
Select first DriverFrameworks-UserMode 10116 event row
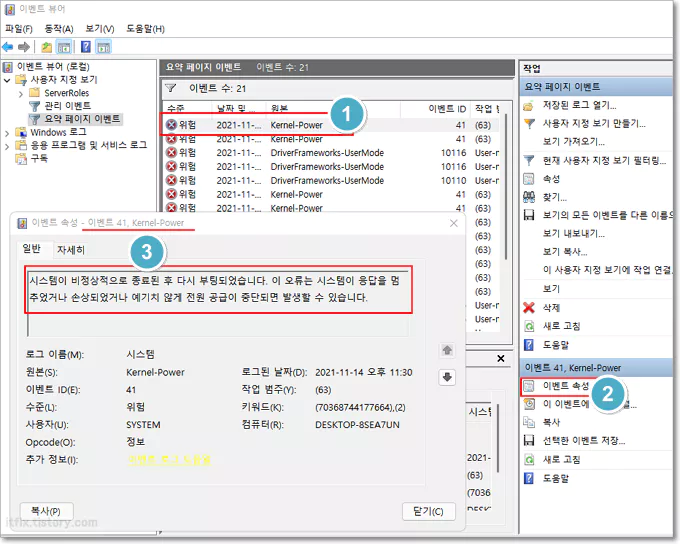click(332, 153)
